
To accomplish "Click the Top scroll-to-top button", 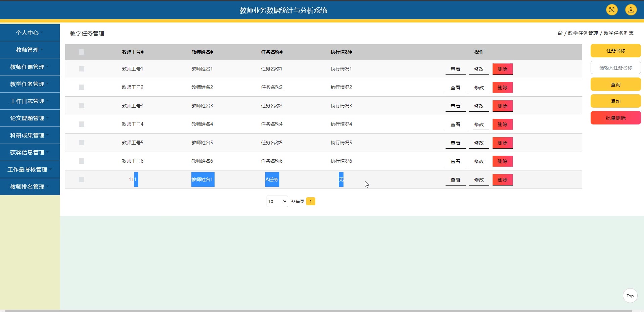I will point(630,296).
